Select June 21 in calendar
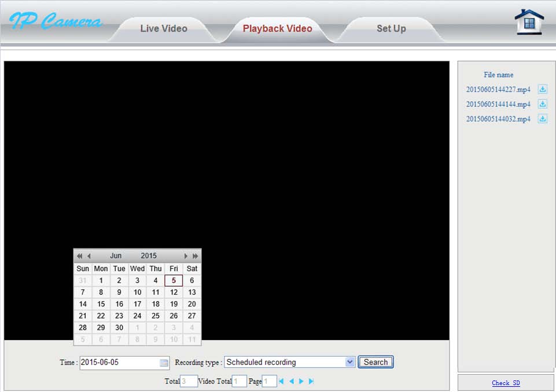Viewport: 556px width, 392px height. pyautogui.click(x=83, y=316)
